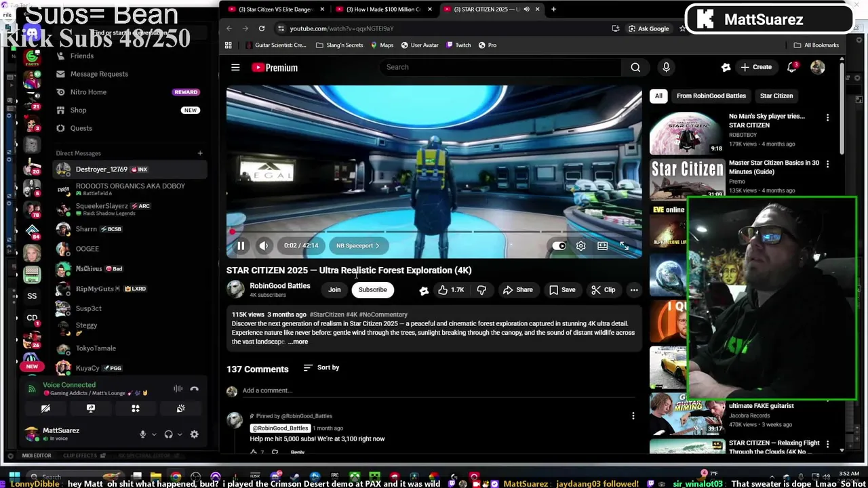Open the YouTube account avatar menu
This screenshot has height=488, width=868.
tap(818, 67)
